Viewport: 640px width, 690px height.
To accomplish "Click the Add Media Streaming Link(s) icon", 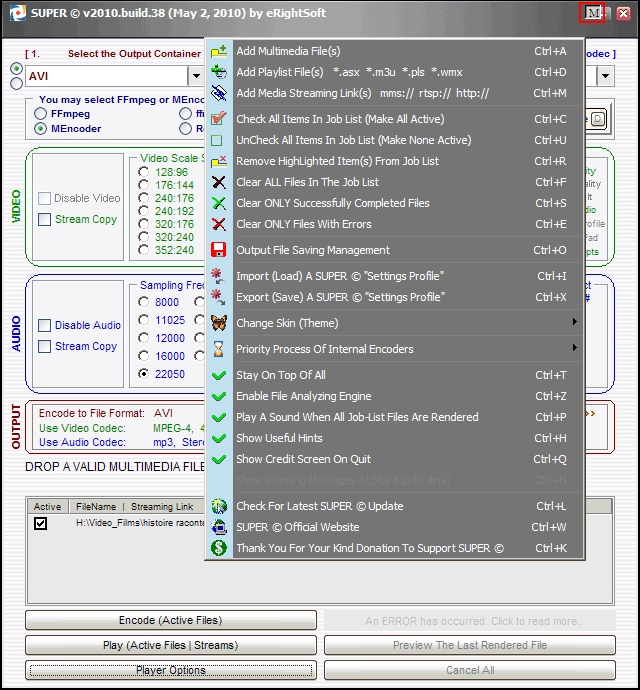I will [219, 93].
